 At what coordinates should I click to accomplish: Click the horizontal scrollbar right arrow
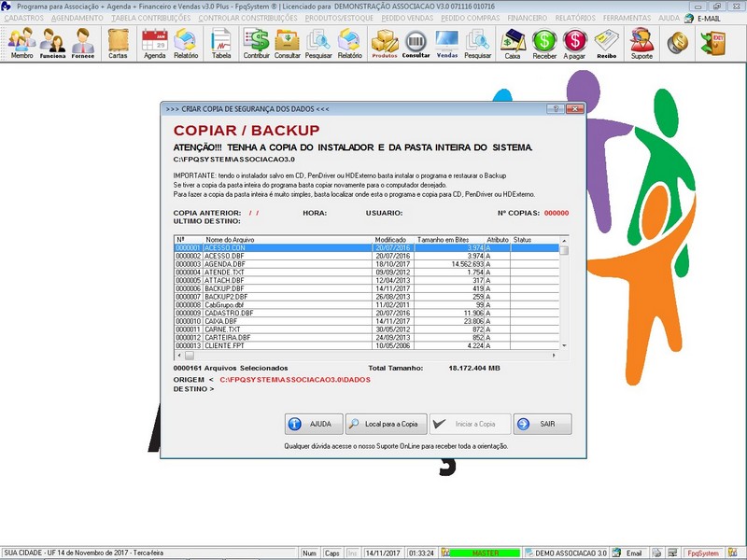554,356
